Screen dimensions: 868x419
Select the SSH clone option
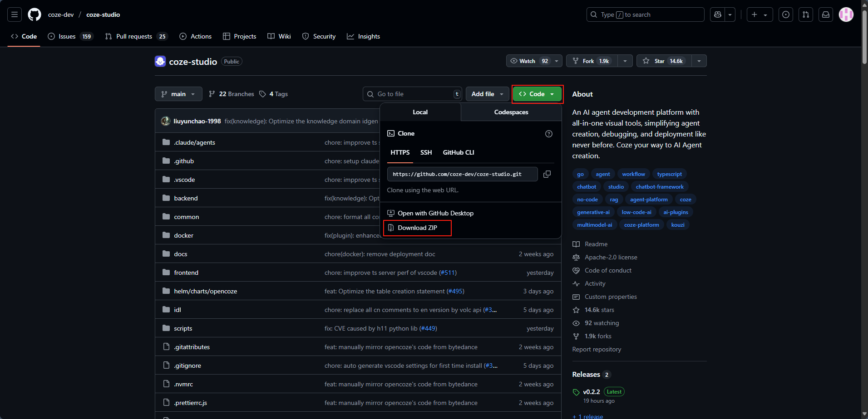click(x=426, y=153)
